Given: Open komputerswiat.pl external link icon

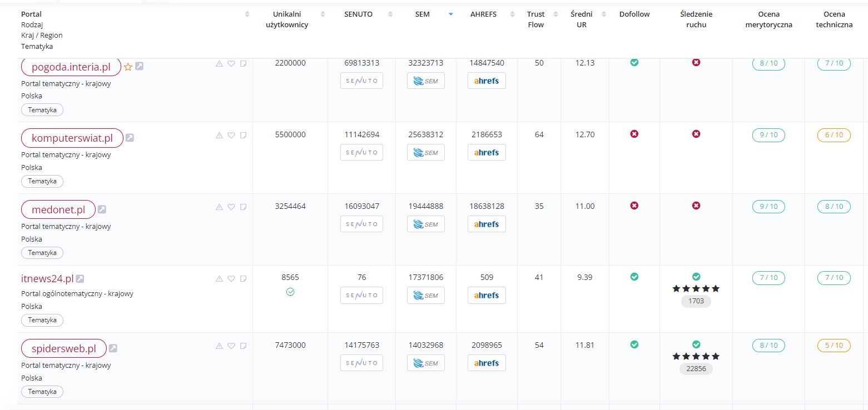Looking at the screenshot, I should click(129, 138).
